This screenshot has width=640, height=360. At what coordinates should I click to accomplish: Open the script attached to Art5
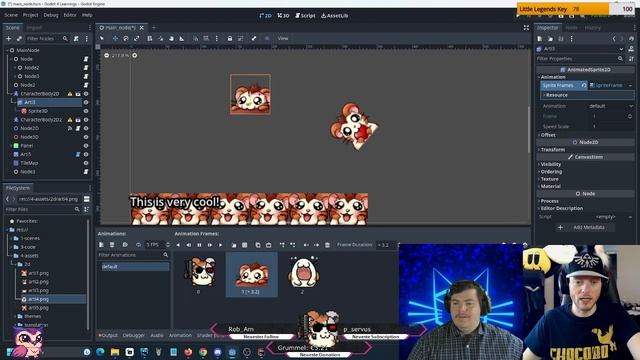pyautogui.click(x=78, y=154)
